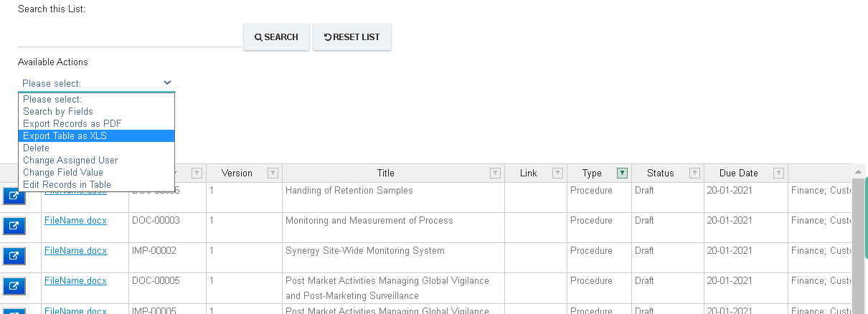The height and width of the screenshot is (314, 868).
Task: Open the Version column filter dropdown
Action: pos(273,173)
